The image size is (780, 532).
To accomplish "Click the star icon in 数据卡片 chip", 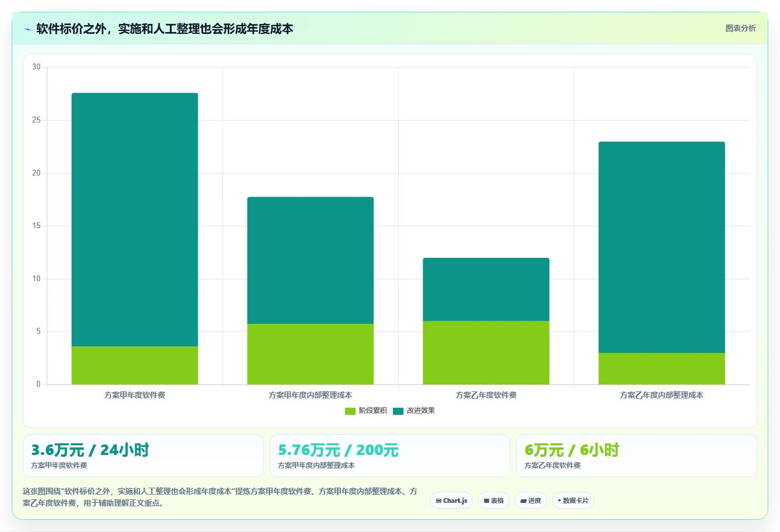I will (x=559, y=501).
